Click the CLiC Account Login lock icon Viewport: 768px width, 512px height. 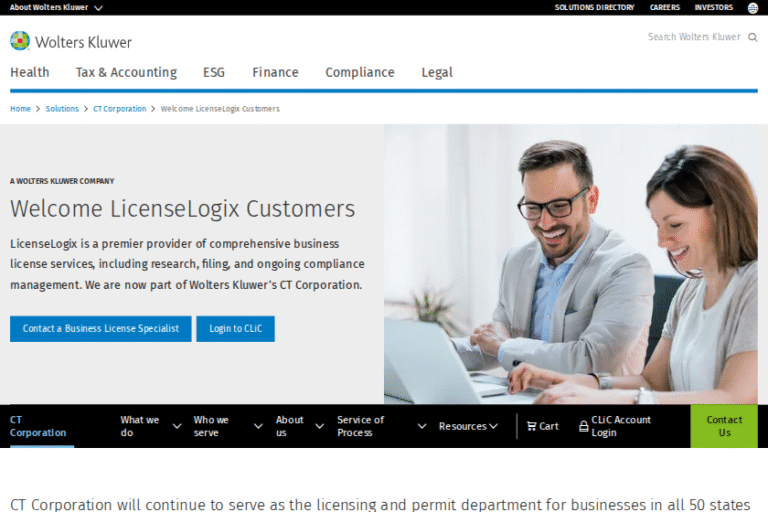pos(583,426)
